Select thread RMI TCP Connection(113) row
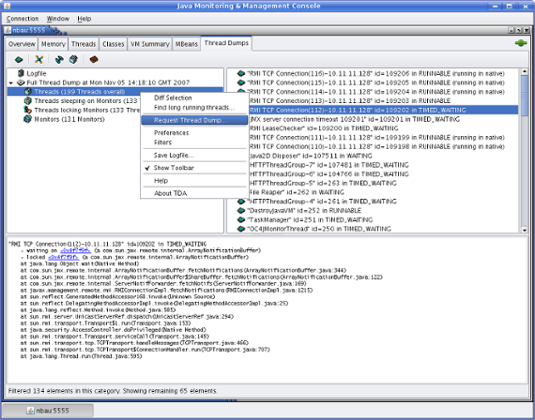 (350, 101)
